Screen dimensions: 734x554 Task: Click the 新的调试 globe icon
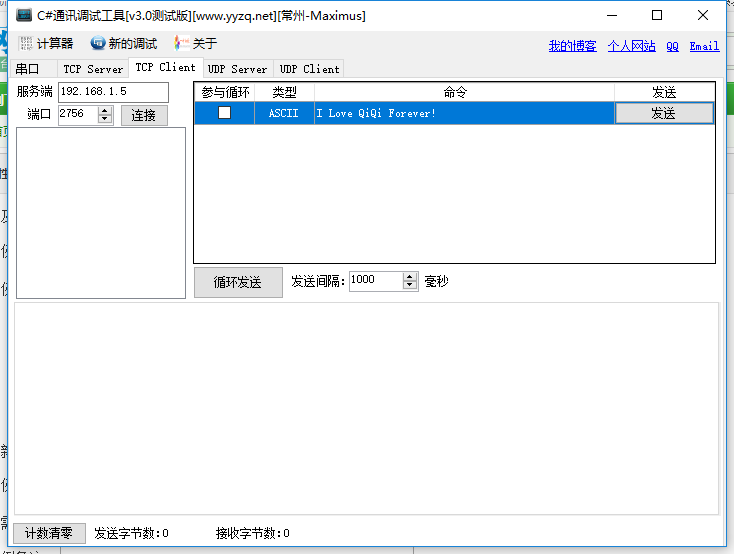[98, 43]
